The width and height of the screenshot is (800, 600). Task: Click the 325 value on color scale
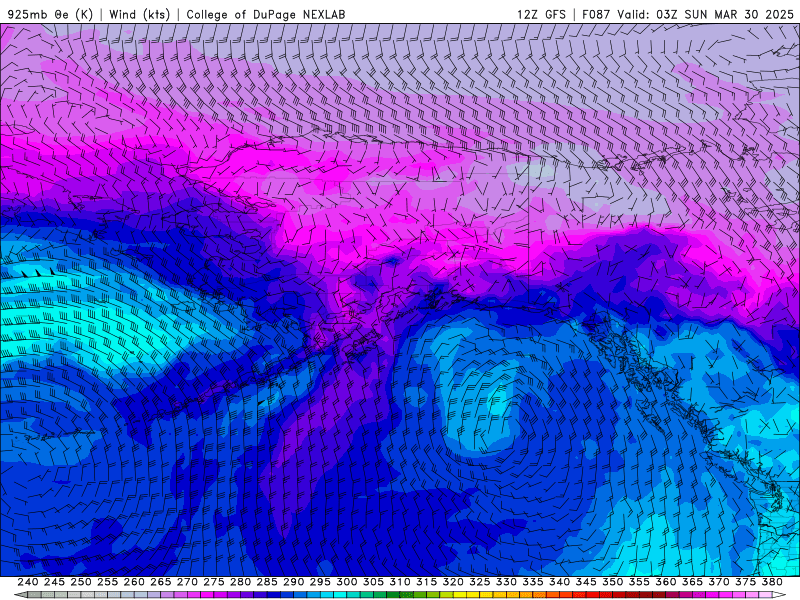[480, 582]
